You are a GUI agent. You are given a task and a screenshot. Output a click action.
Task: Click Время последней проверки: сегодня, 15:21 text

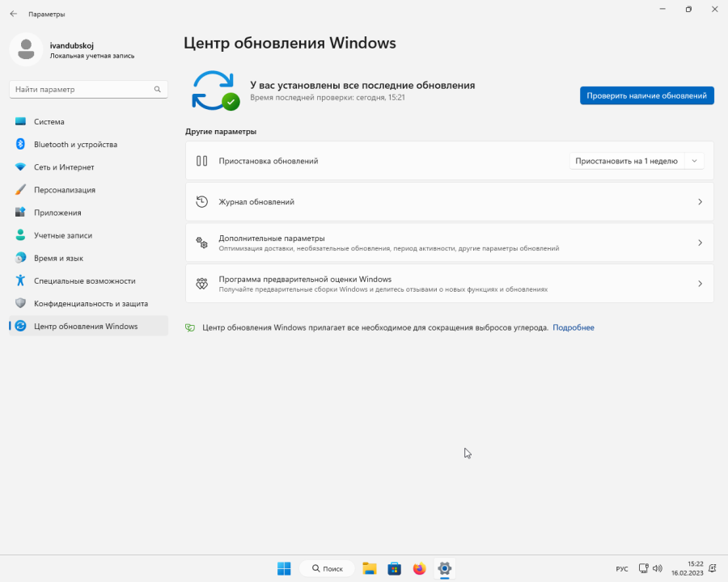click(x=328, y=98)
